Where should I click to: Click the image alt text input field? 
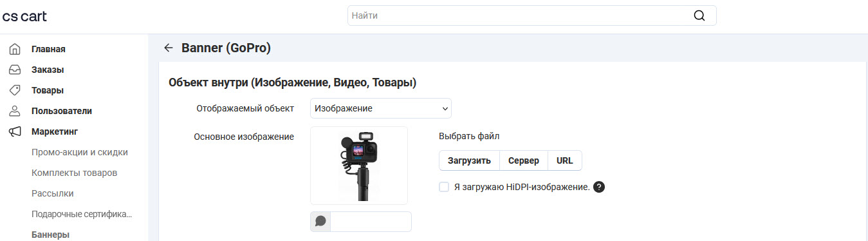(371, 222)
